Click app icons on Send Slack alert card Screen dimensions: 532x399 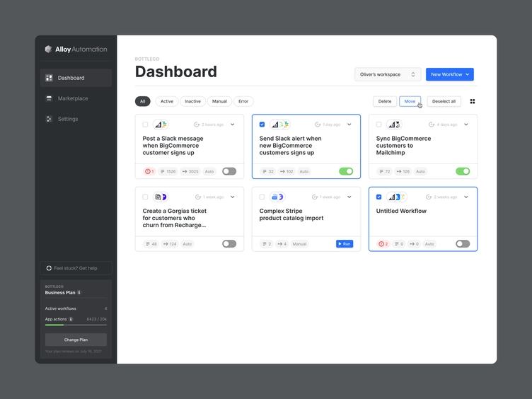point(280,125)
